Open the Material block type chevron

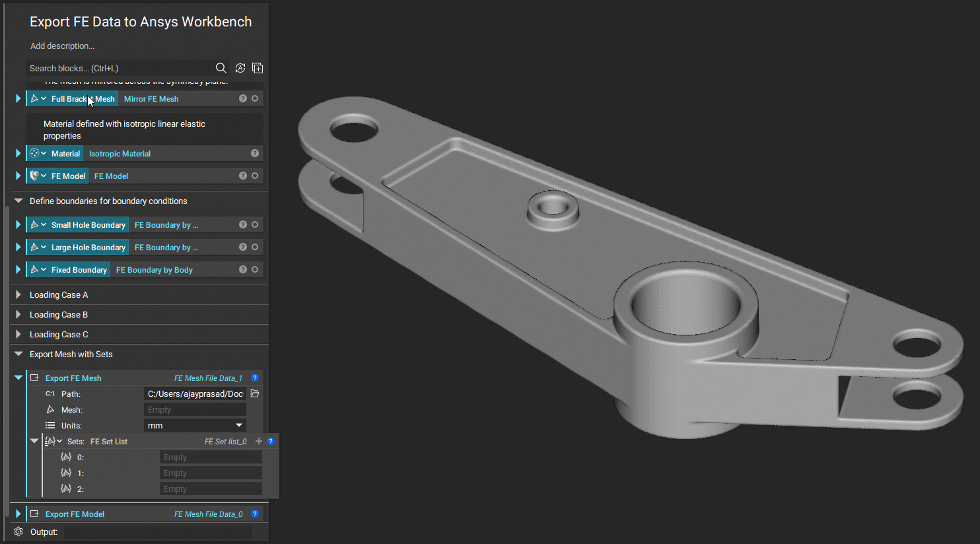[x=44, y=153]
